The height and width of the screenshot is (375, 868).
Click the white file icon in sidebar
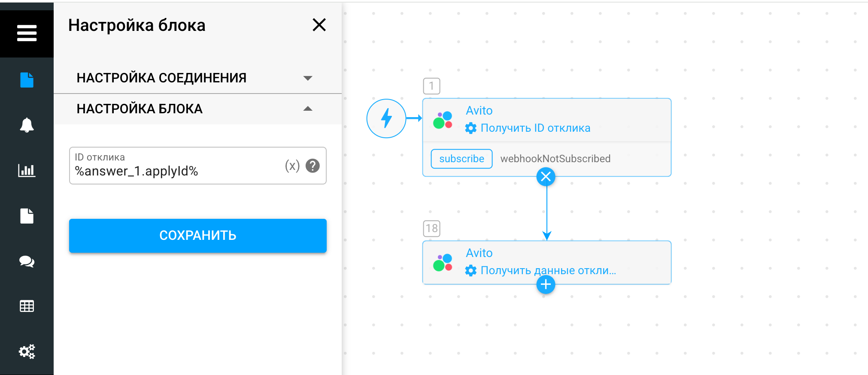[x=27, y=216]
